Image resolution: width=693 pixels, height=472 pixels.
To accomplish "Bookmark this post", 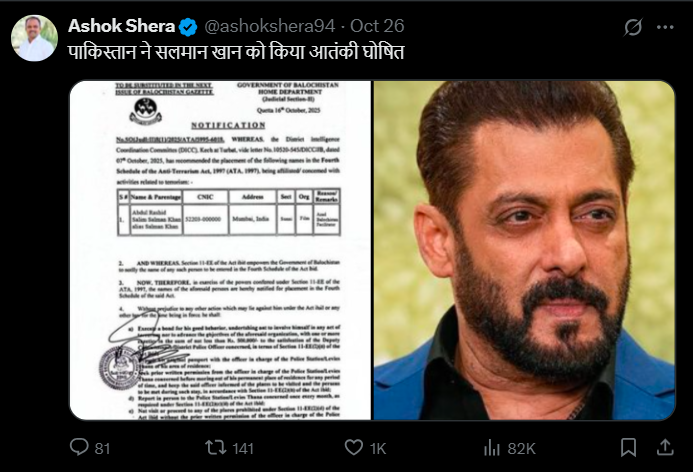I will 628,447.
